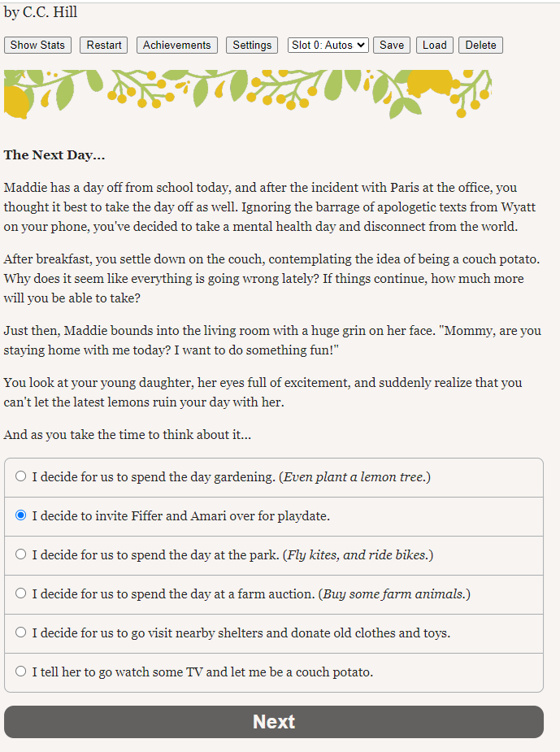560x752 pixels.
Task: Expand the Slot 0: Autos dropdown
Action: point(328,45)
